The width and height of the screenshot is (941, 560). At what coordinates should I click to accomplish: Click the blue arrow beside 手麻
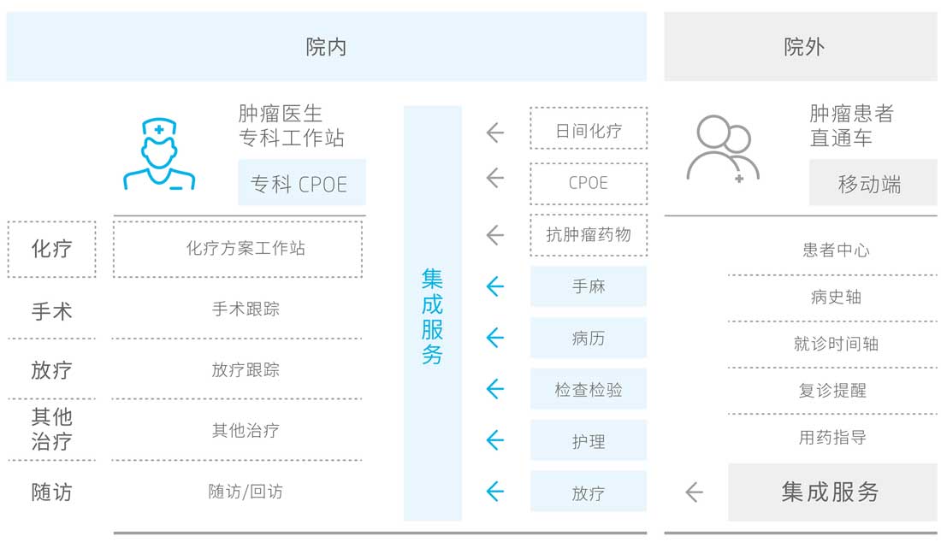tap(495, 286)
